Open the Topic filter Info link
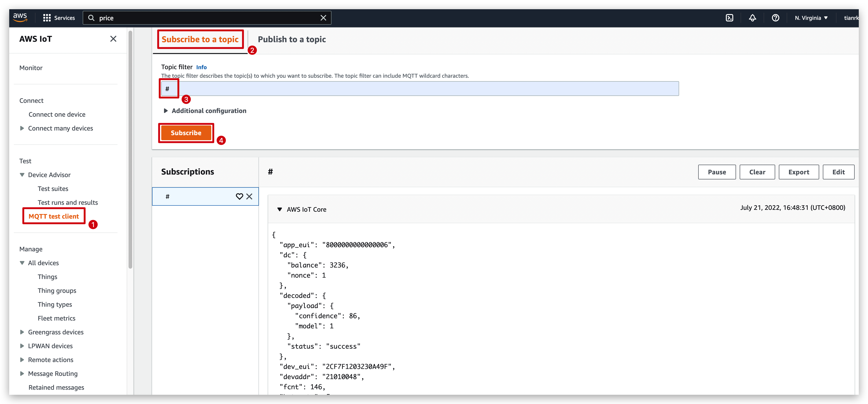 tap(202, 67)
